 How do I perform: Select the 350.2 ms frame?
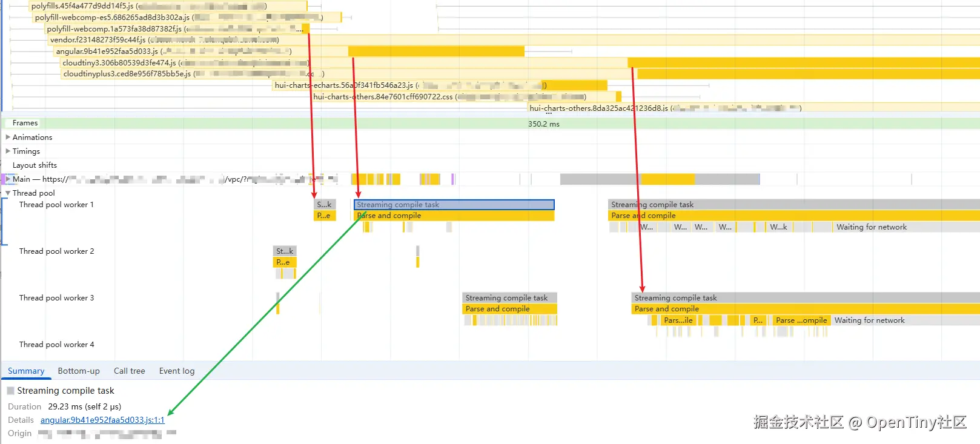543,124
